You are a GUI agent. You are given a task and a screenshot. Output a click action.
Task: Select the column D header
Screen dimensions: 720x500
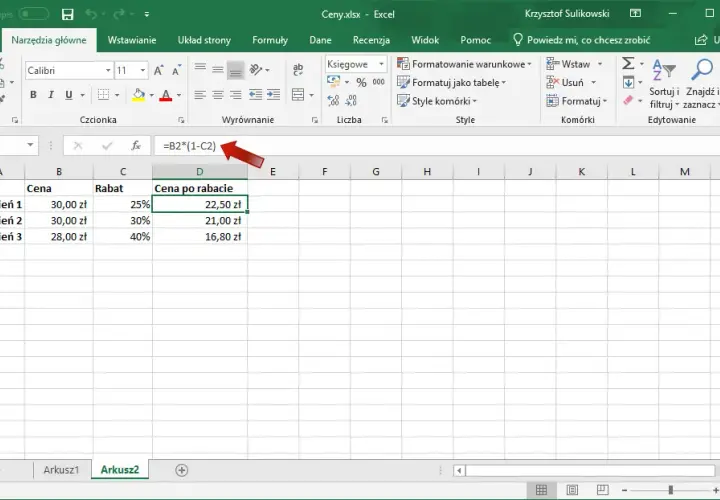tap(200, 172)
